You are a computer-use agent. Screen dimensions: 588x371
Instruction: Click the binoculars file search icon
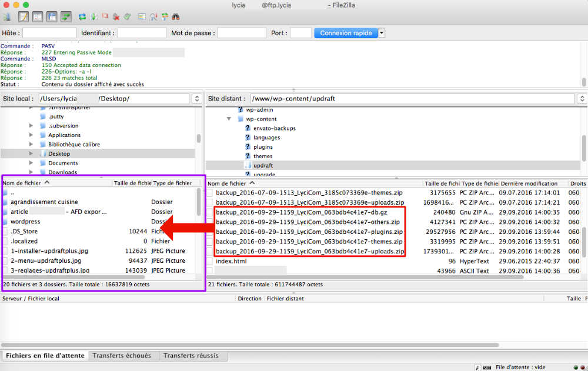176,16
